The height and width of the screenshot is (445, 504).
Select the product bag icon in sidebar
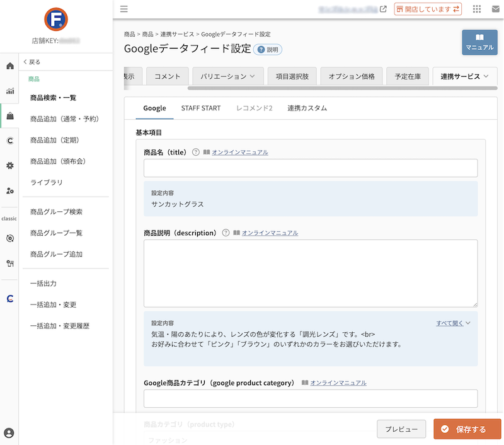[x=10, y=116]
